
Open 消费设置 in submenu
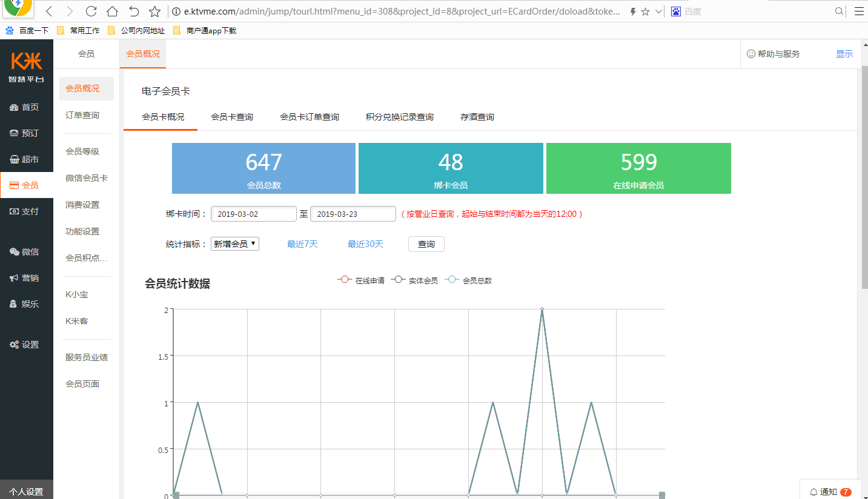click(x=82, y=205)
